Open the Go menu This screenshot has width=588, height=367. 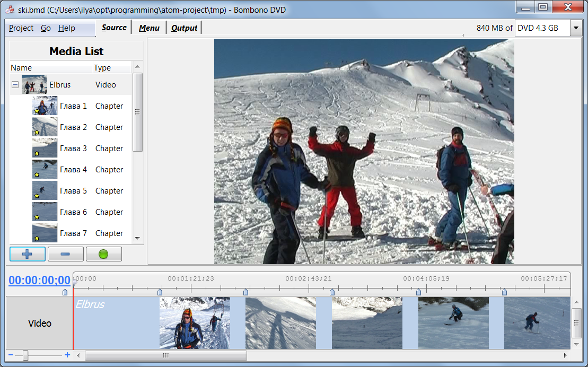(46, 28)
